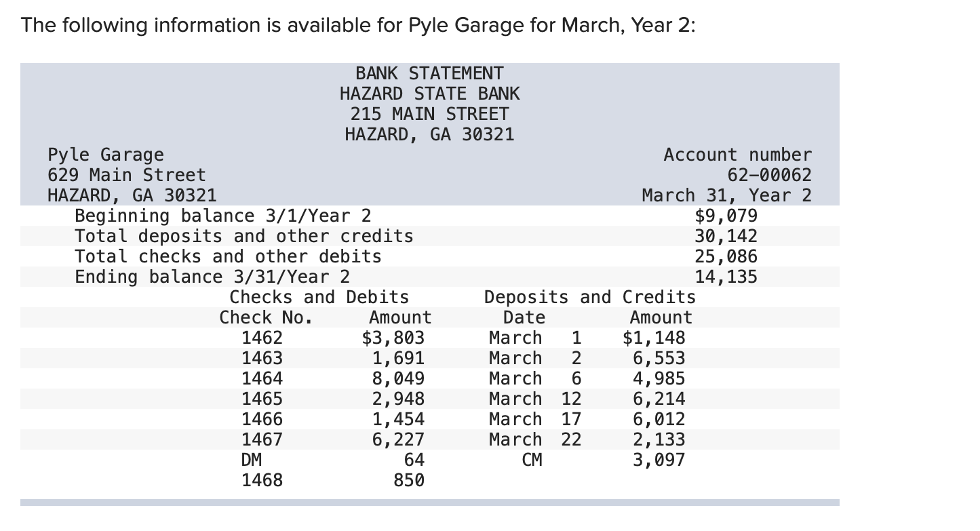Image resolution: width=980 pixels, height=531 pixels.
Task: Select check number '1464'
Action: coord(262,378)
